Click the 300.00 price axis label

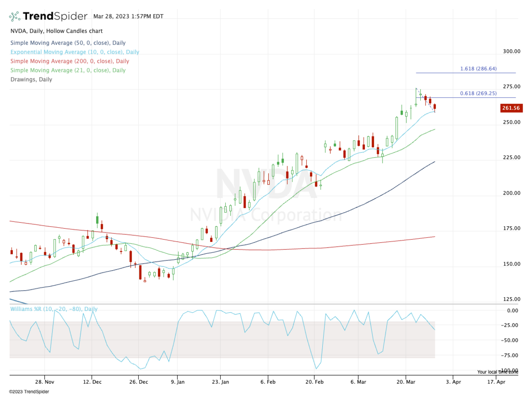point(511,51)
